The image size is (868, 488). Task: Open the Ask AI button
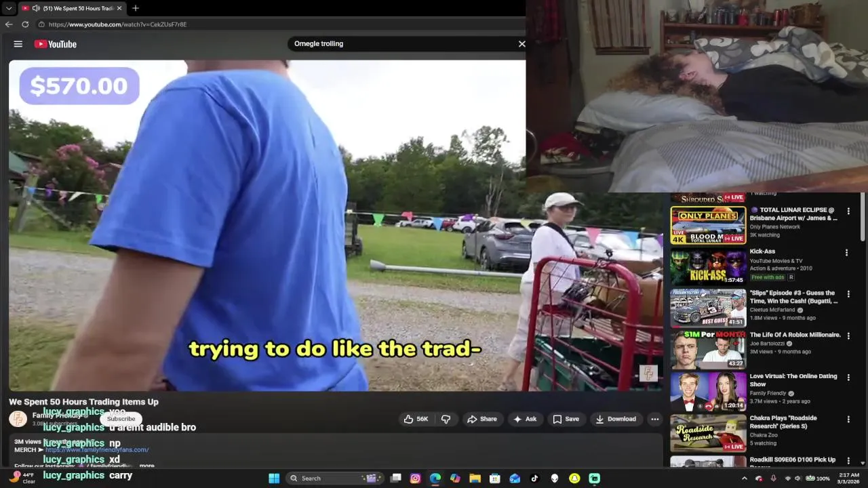525,419
